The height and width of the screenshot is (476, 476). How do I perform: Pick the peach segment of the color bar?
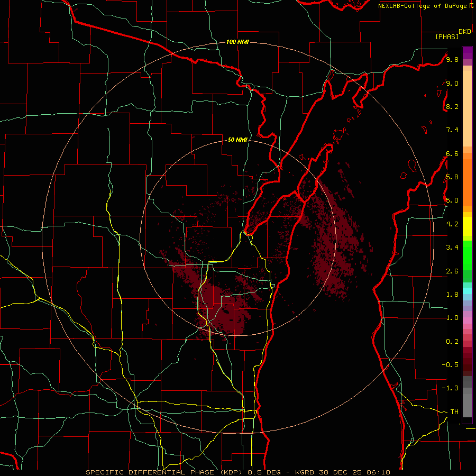point(467,109)
